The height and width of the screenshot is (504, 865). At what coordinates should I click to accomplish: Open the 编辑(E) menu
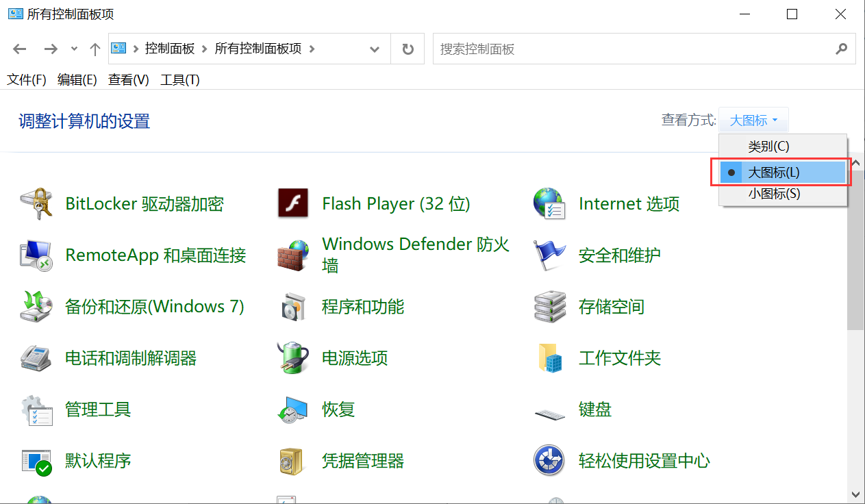tap(77, 79)
